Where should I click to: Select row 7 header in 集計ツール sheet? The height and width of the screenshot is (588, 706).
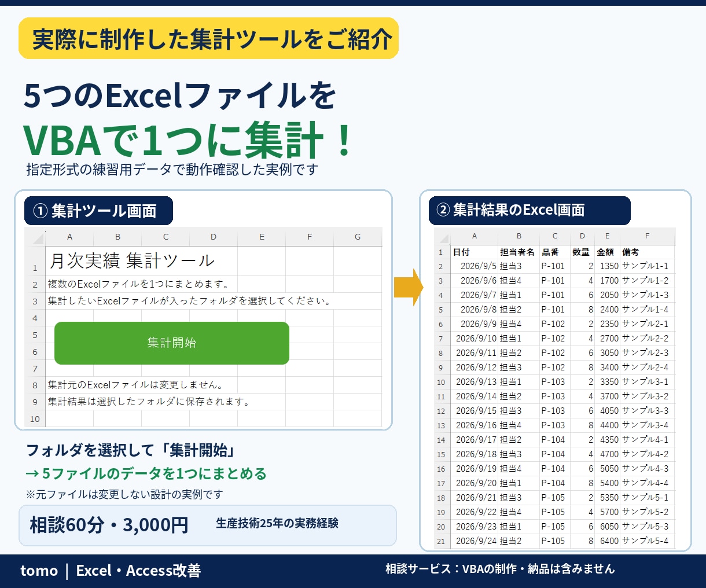[x=35, y=368]
